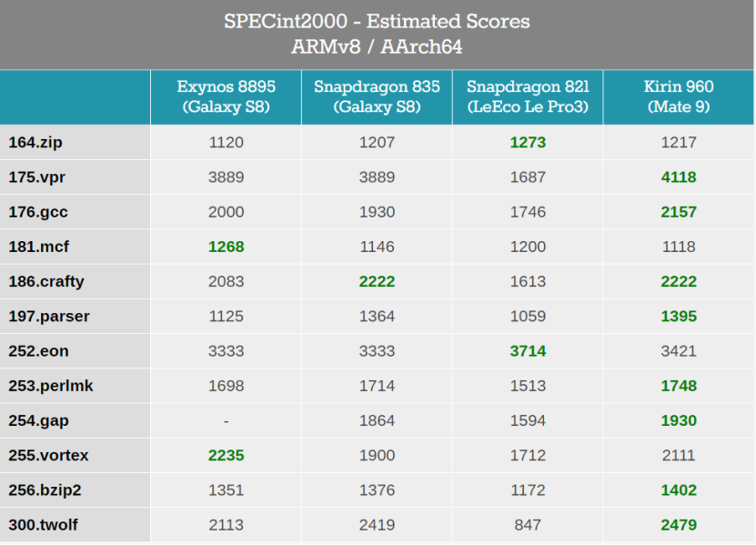Click the Snapdragon 821 LeEco Le Pro3 header
The width and height of the screenshot is (756, 545).
pyautogui.click(x=528, y=96)
